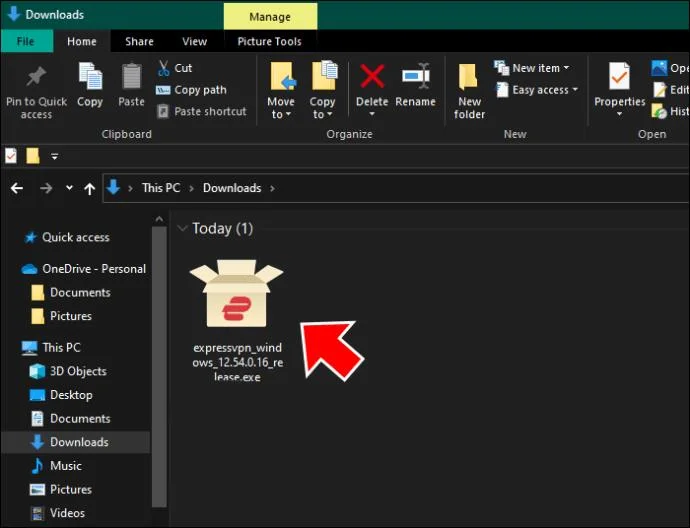Select This PC in navigation pane

pos(52,348)
